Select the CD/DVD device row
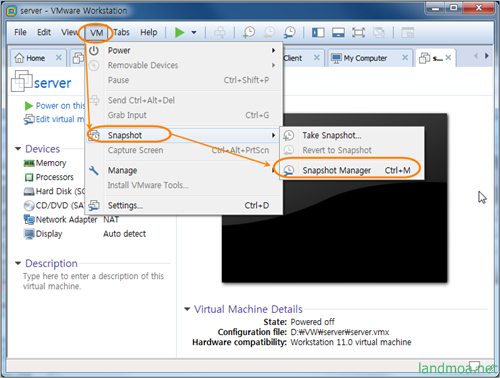Viewport: 500px width, 378px height. pyautogui.click(x=54, y=205)
